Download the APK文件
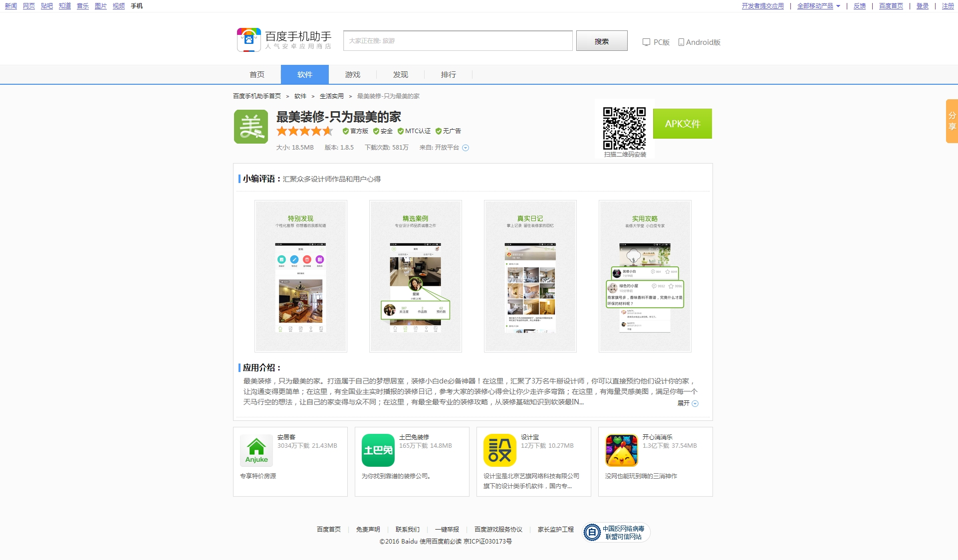The image size is (958, 560). point(683,124)
